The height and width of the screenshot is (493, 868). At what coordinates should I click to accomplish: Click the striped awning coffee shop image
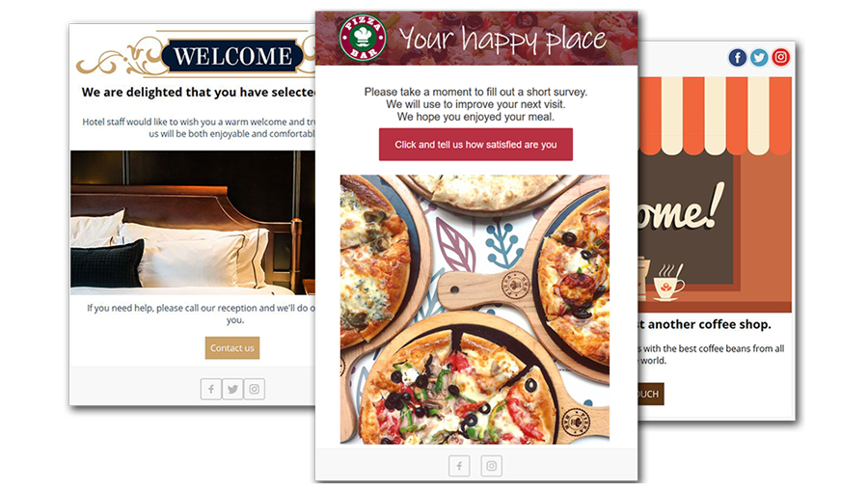tap(715, 195)
